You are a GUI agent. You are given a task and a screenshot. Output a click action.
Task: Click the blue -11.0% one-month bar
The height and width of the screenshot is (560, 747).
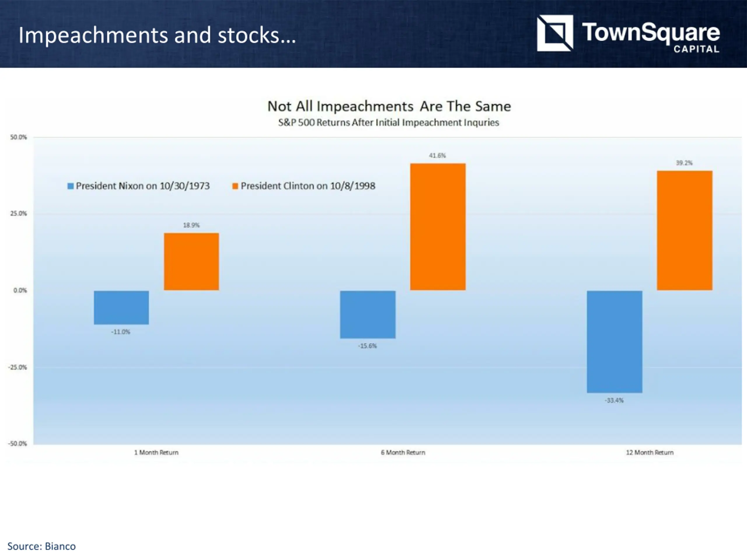pyautogui.click(x=121, y=307)
